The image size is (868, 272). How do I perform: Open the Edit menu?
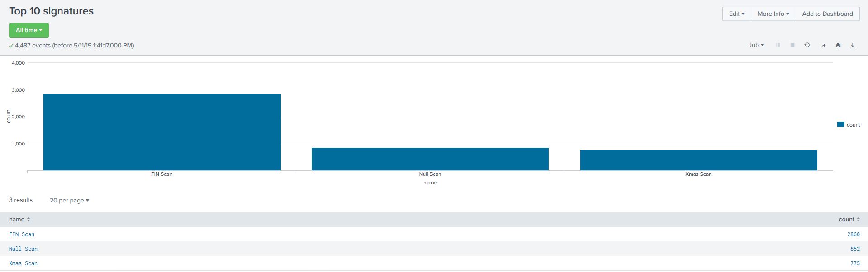click(736, 14)
